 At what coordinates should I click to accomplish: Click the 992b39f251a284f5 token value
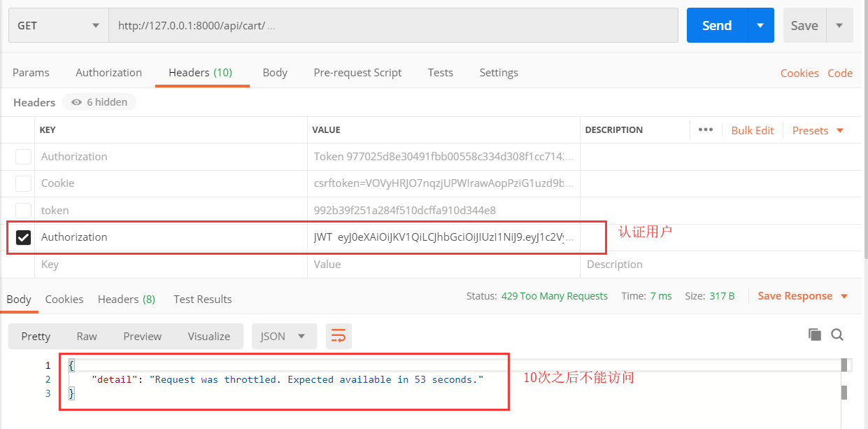click(x=443, y=210)
